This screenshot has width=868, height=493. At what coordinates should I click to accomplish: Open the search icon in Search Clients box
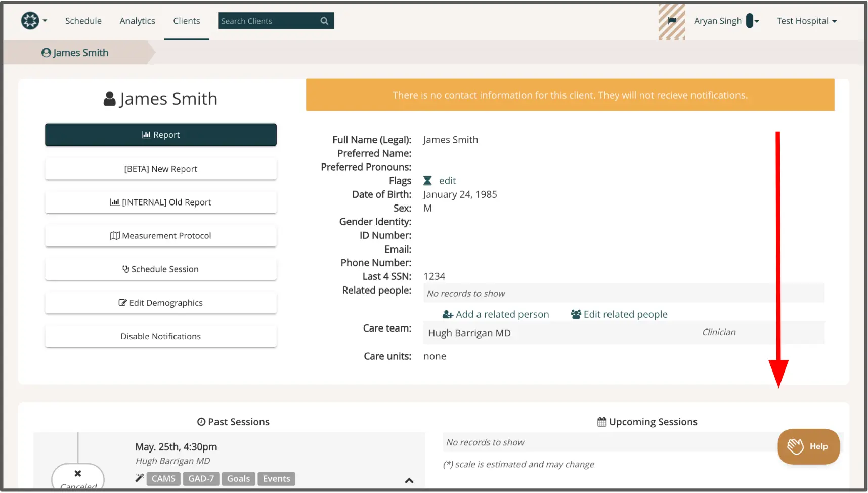tap(324, 21)
